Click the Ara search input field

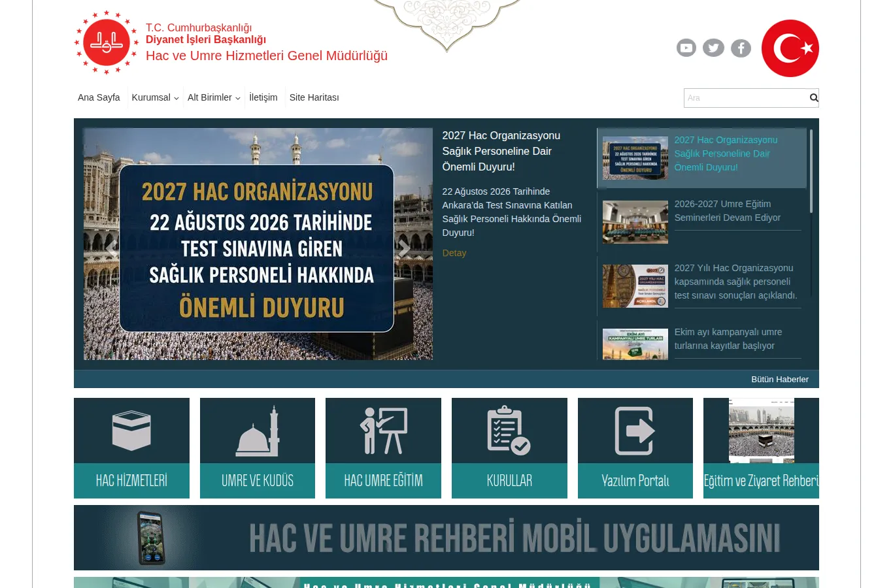[747, 98]
